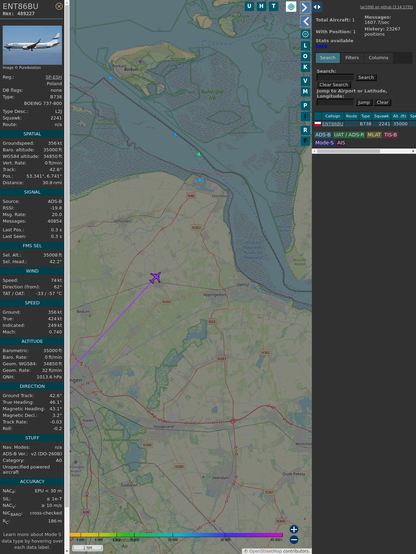416x554 pixels.
Task: Sort table by Route column header
Action: (x=351, y=116)
